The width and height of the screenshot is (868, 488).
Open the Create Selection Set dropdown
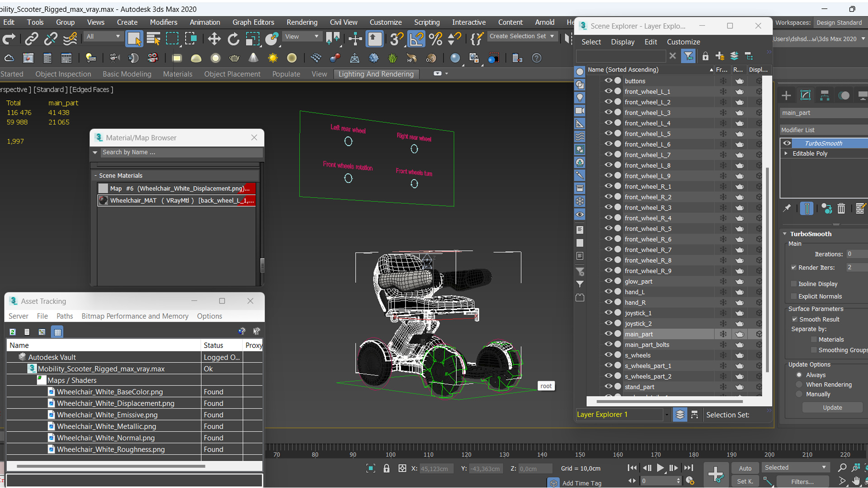click(x=523, y=36)
